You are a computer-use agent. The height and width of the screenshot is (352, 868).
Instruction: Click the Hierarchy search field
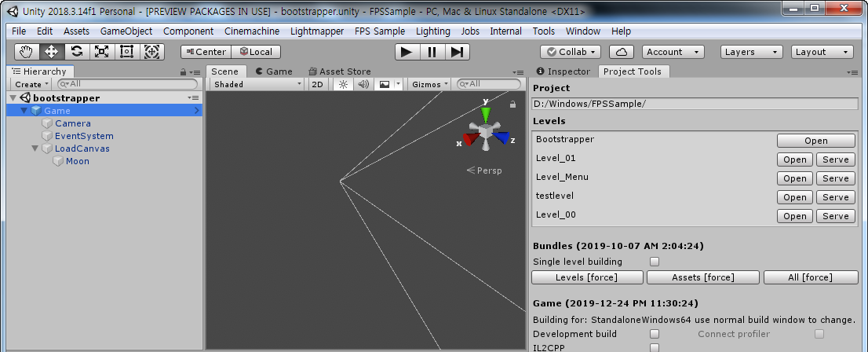point(127,84)
